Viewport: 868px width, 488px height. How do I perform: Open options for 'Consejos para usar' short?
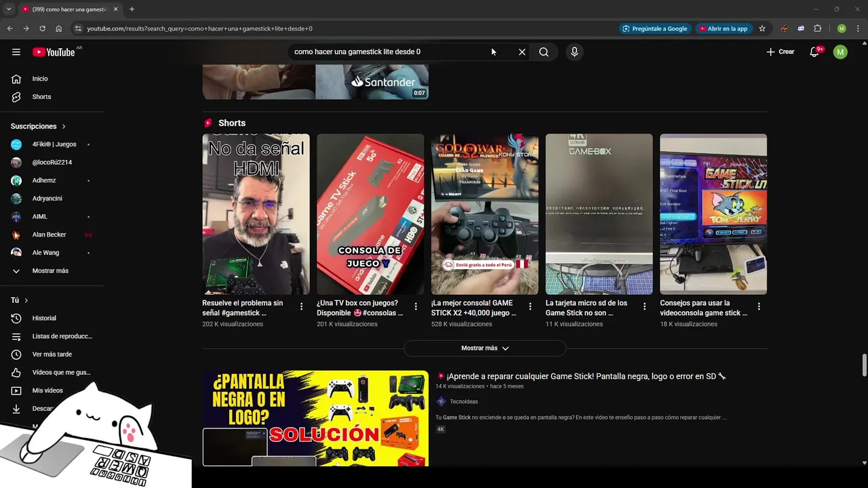pyautogui.click(x=759, y=307)
